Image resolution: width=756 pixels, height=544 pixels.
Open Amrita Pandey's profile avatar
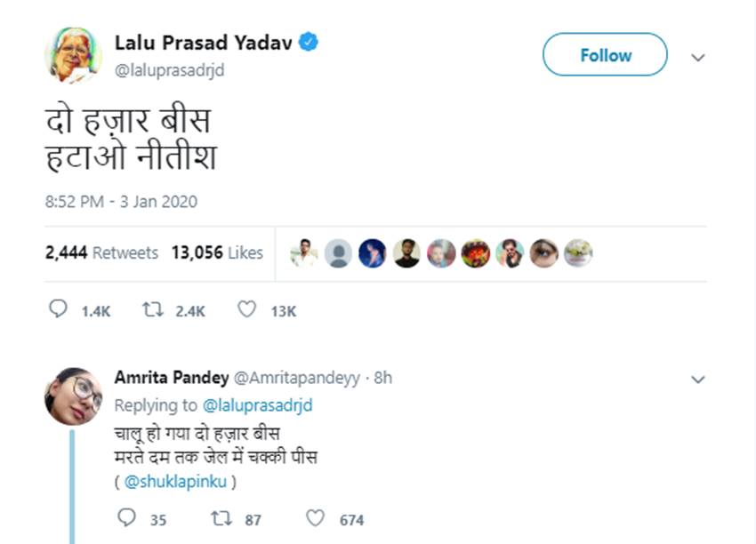pos(73,396)
